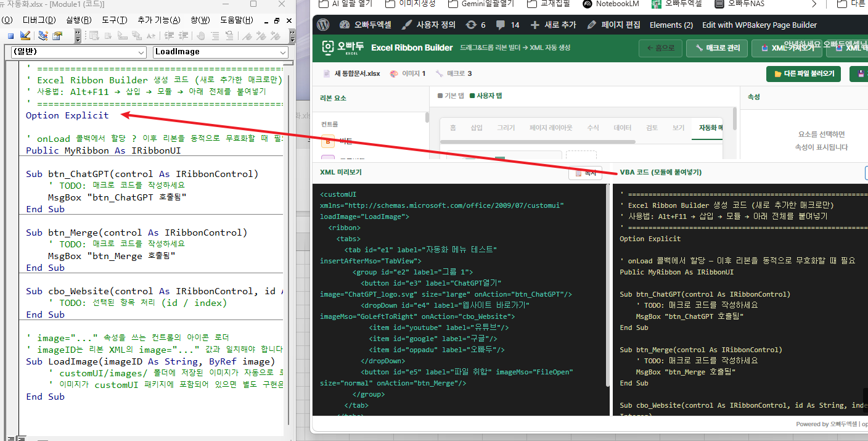Click the WordPress logo in admin bar

coord(324,25)
